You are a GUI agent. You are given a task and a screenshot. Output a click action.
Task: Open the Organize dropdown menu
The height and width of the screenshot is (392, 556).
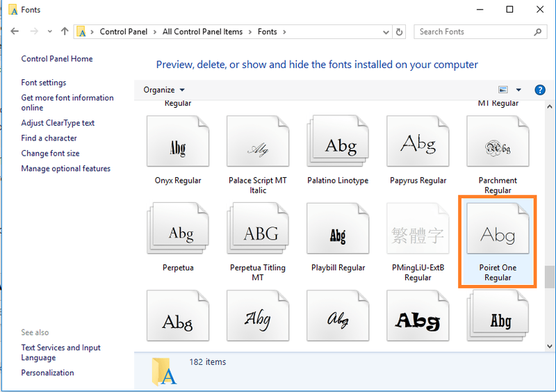coord(164,90)
